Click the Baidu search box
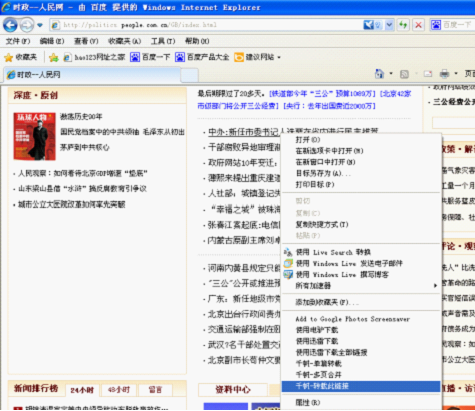The height and width of the screenshot is (411, 475). (458, 25)
